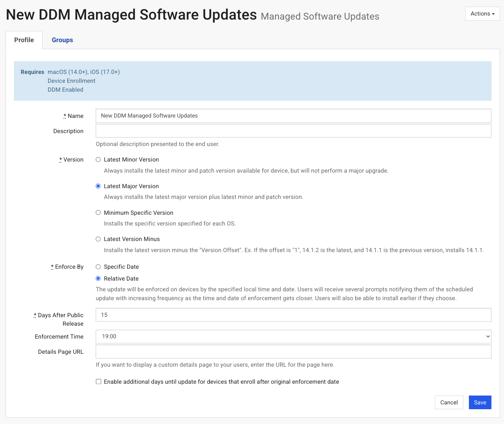The image size is (504, 424).
Task: Click the Enable additional days label text
Action: click(221, 382)
